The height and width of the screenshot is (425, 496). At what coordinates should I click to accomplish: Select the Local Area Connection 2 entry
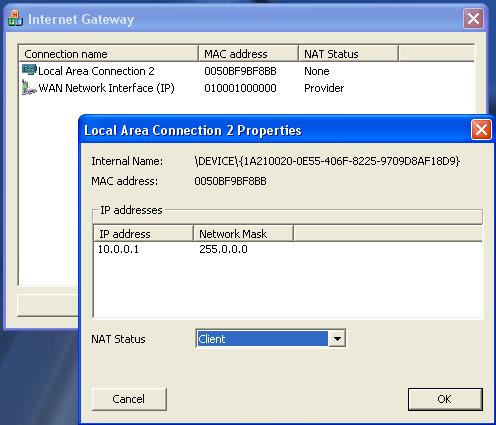point(96,71)
